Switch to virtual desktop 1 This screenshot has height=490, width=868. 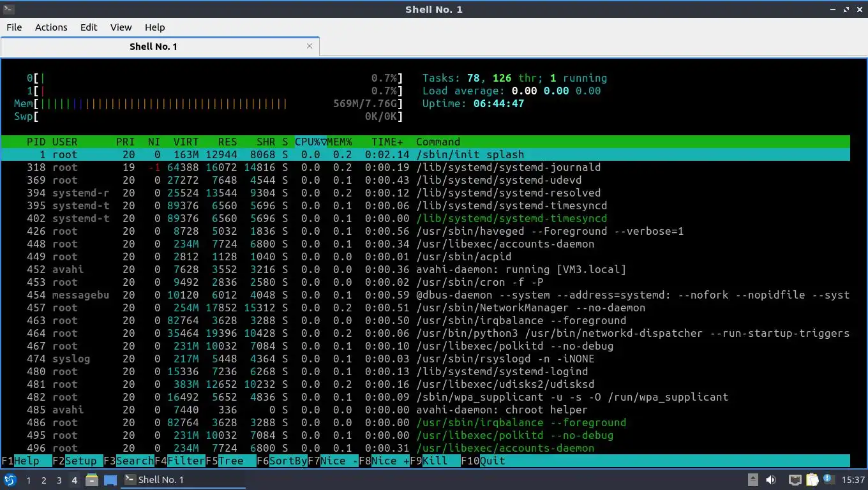coord(28,480)
